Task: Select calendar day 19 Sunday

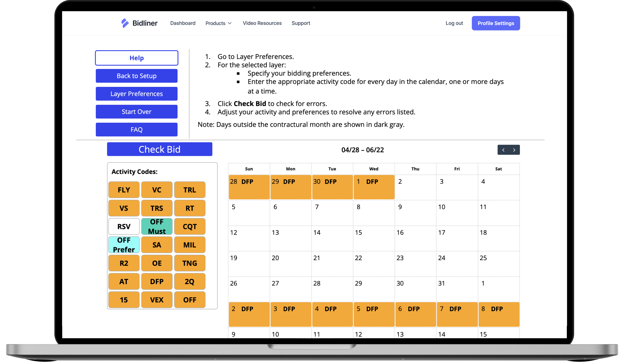Action: pos(249,264)
